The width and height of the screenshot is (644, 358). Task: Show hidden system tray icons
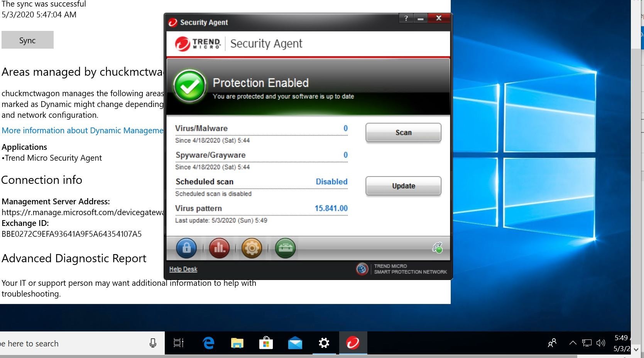pos(573,343)
